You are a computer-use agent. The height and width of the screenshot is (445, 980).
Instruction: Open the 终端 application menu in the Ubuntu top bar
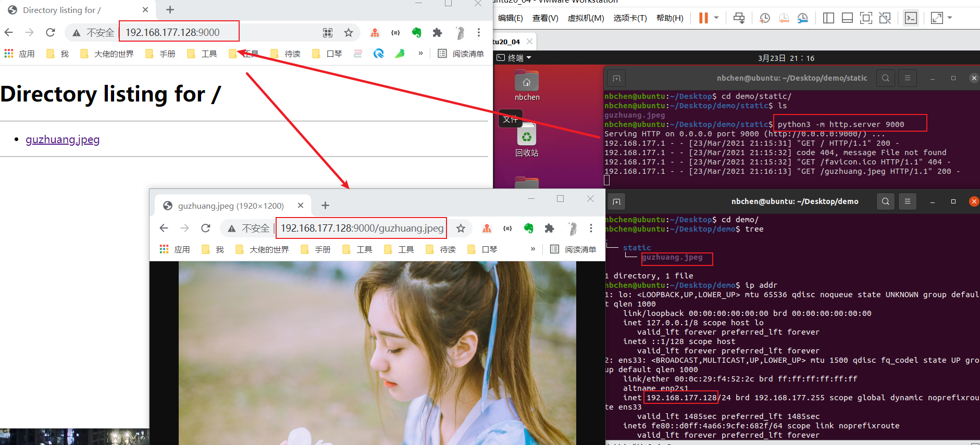(x=514, y=58)
